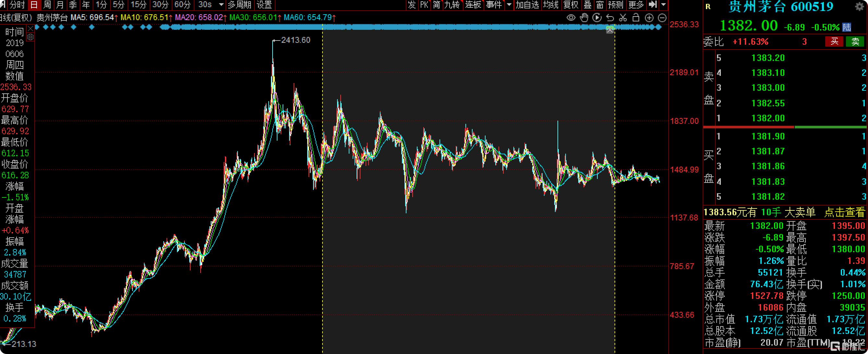Switch to 分时 intraday chart
The image size is (868, 354).
point(17,5)
